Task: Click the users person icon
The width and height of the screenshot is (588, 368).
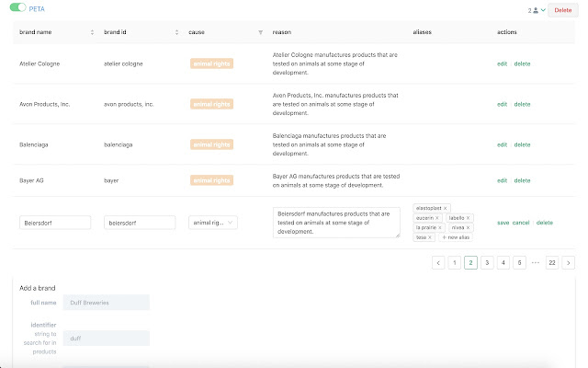Action: pos(536,10)
